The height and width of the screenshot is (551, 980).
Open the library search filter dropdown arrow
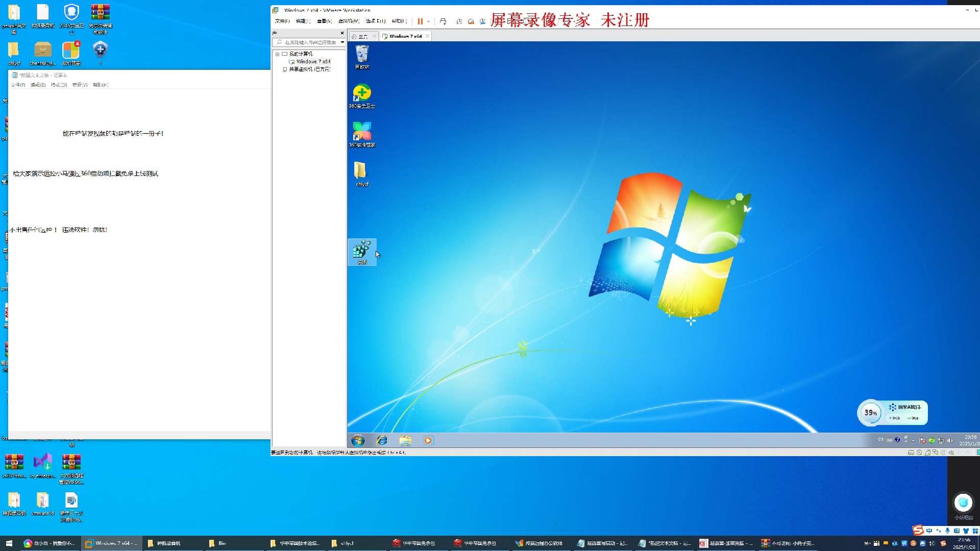pos(342,42)
